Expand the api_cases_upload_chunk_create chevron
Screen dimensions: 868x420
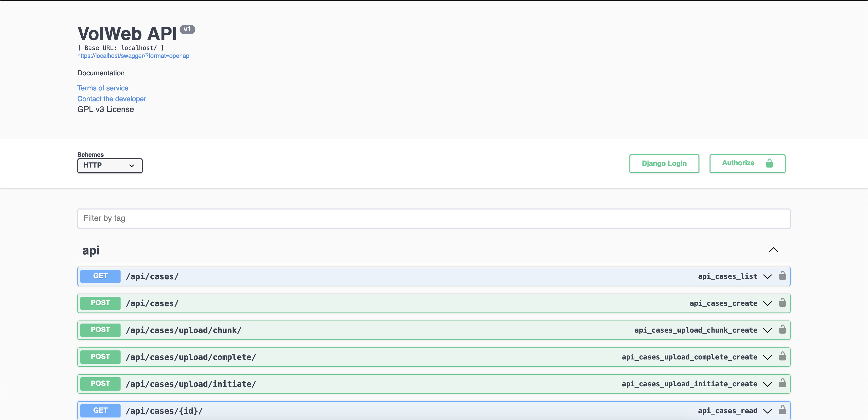pyautogui.click(x=767, y=330)
